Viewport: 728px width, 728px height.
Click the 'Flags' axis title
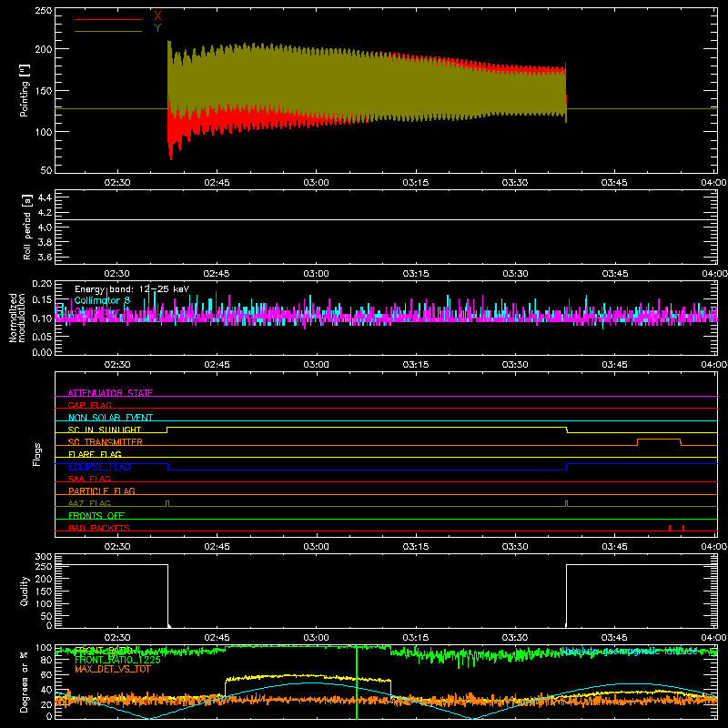coord(36,454)
